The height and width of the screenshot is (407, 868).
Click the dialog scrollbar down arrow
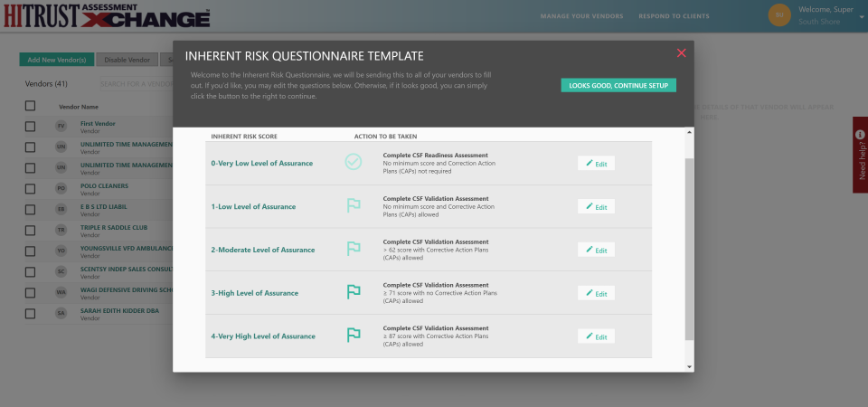[x=689, y=366]
